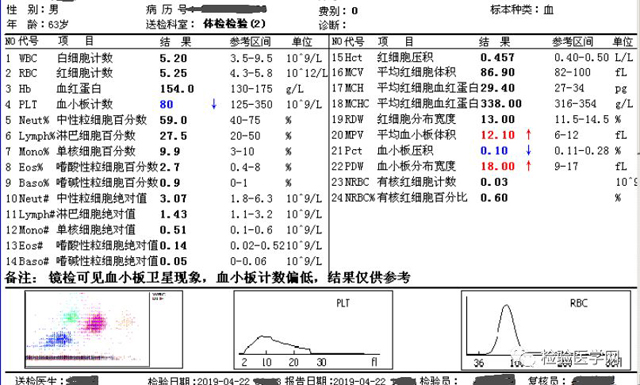
Task: Select the item name 血小板计数
Action: [x=84, y=105]
